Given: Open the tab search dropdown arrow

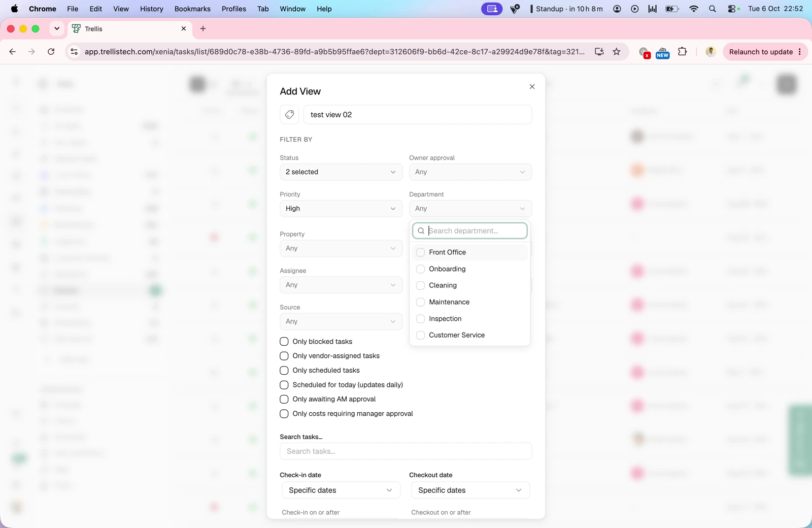Looking at the screenshot, I should (x=57, y=29).
